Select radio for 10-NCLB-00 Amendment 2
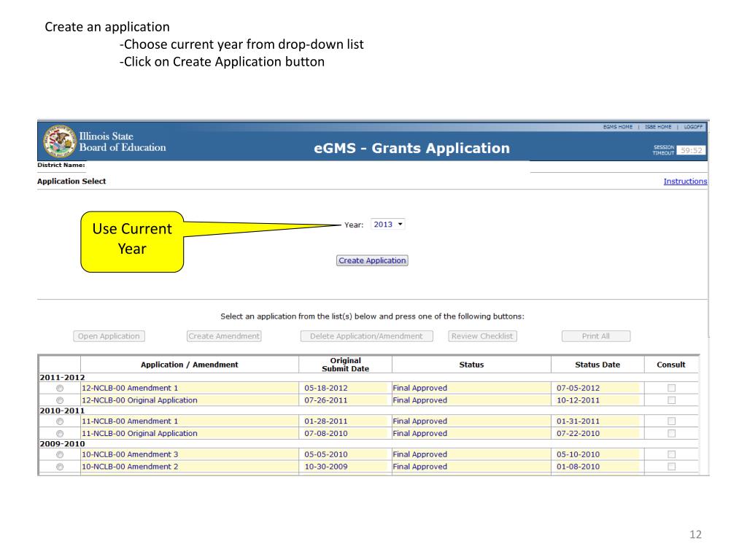The image size is (747, 560). tap(60, 467)
